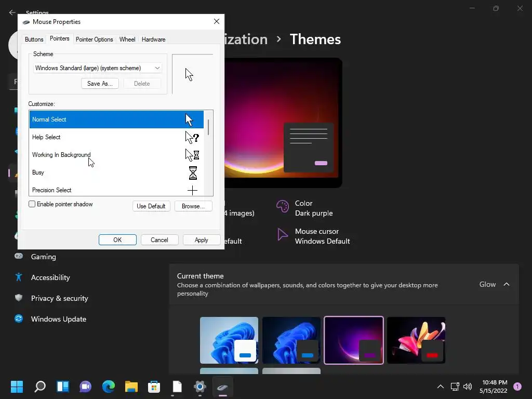Select Working In Background pointer row
Image resolution: width=532 pixels, height=399 pixels.
click(x=116, y=155)
